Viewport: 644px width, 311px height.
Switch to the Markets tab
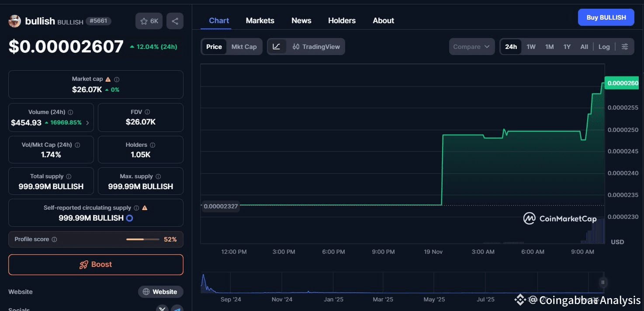pyautogui.click(x=260, y=20)
